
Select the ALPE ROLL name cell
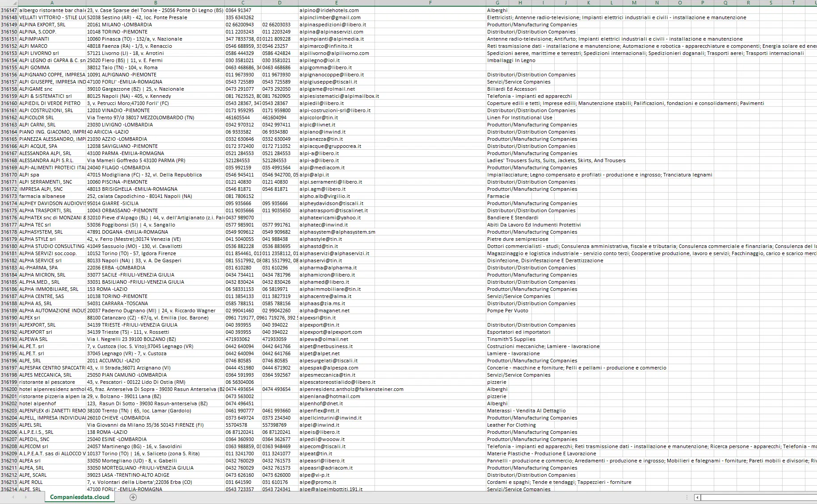pyautogui.click(x=52, y=482)
